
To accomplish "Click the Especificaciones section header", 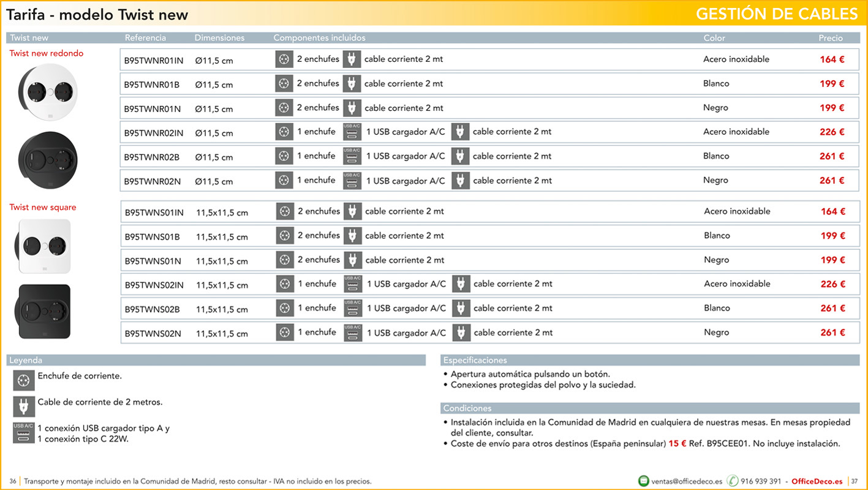I will 650,360.
